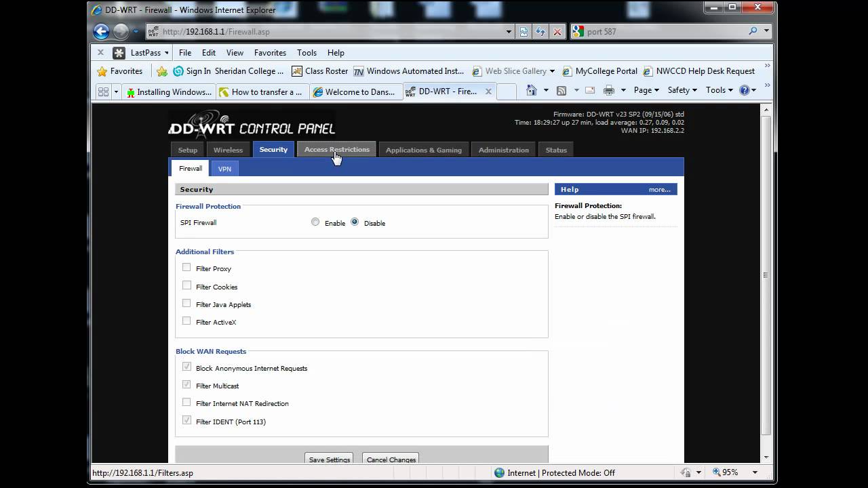Expand the LastPass dropdown menu
Screen dimensions: 868x488
(166, 53)
